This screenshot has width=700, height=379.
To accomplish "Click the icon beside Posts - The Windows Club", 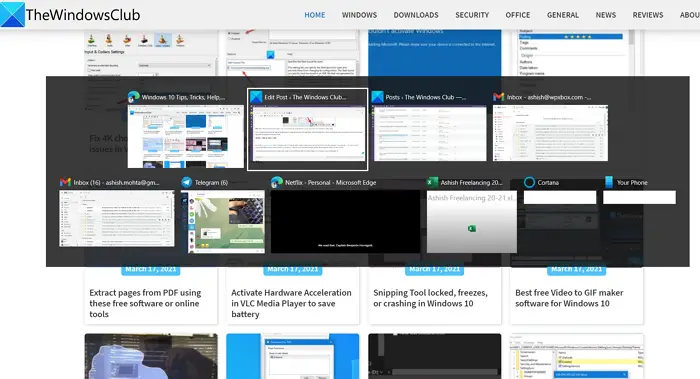I will click(x=378, y=97).
